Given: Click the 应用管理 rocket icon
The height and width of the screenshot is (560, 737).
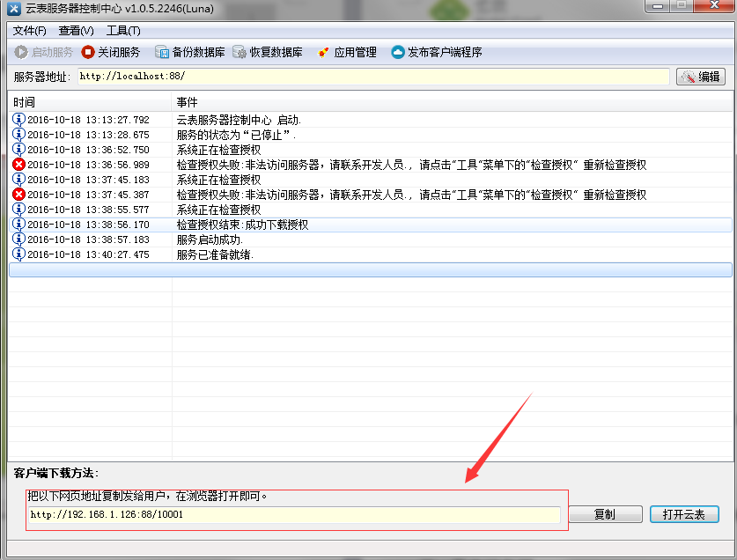Looking at the screenshot, I should [x=323, y=52].
